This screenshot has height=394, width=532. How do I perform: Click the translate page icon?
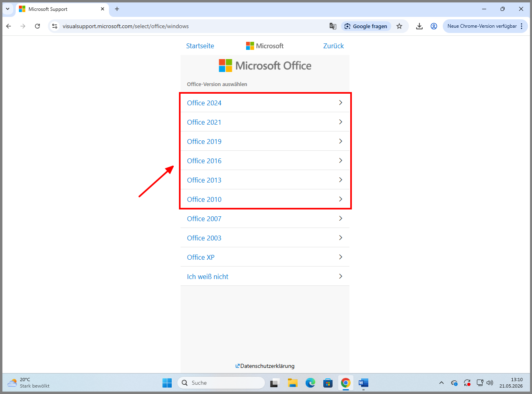[333, 26]
